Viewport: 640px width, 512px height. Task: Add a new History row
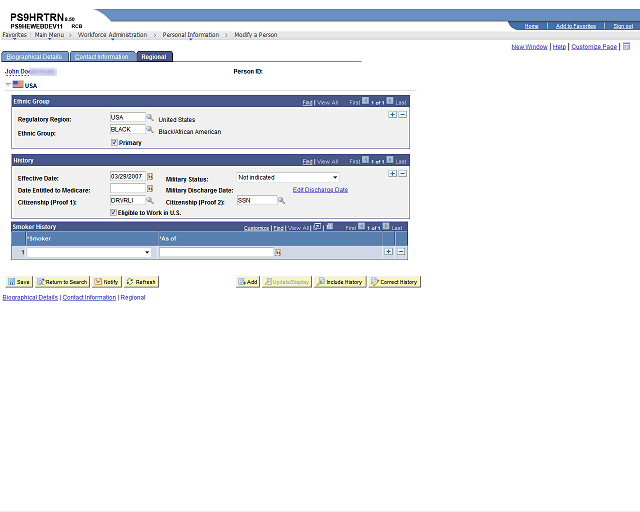pyautogui.click(x=392, y=174)
